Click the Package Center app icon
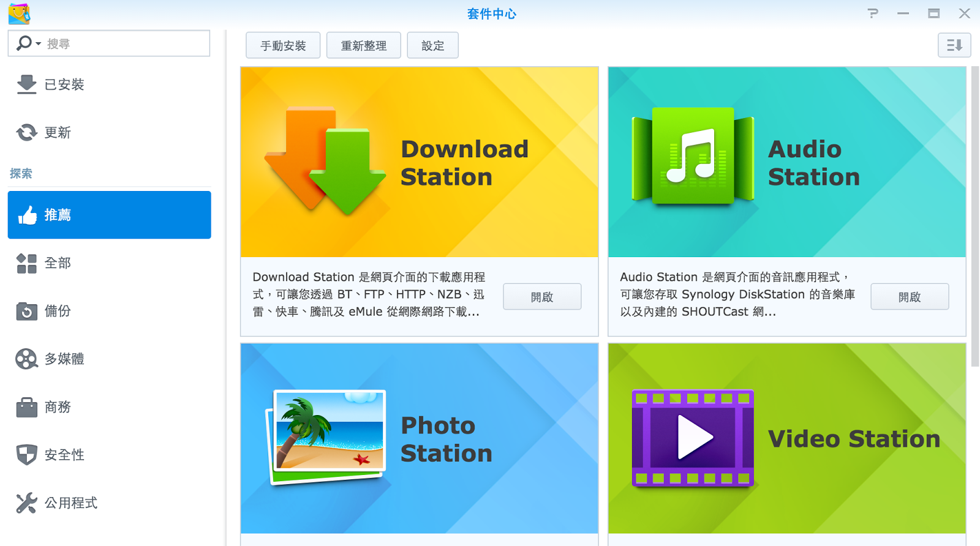Viewport: 980px width, 546px height. (x=19, y=13)
